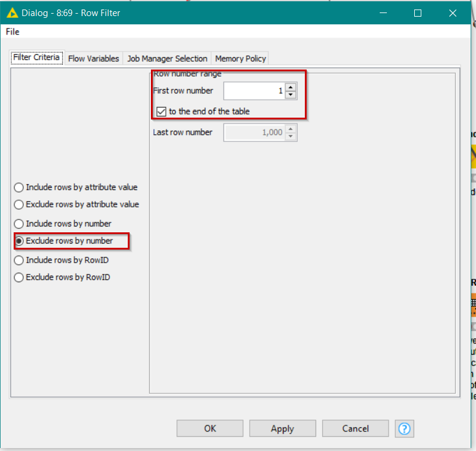
Task: Decrease First row number using down arrow
Action: 291,93
